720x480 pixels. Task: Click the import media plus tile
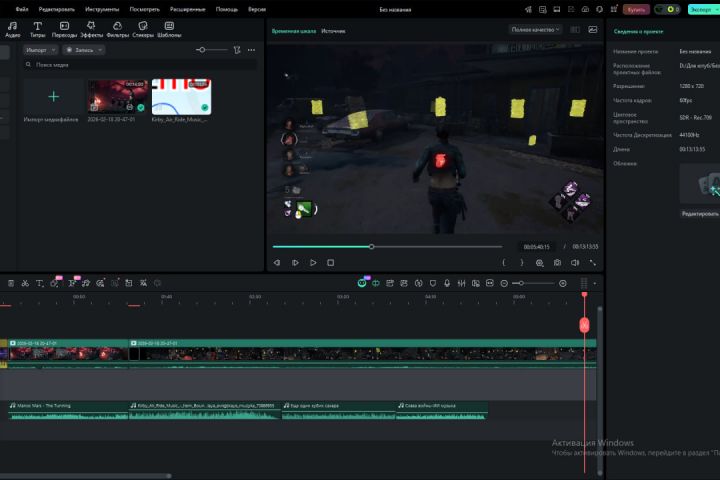pyautogui.click(x=53, y=96)
